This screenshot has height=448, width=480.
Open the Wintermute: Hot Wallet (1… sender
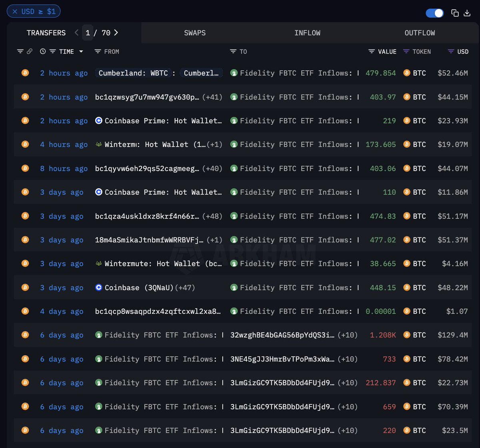[155, 145]
